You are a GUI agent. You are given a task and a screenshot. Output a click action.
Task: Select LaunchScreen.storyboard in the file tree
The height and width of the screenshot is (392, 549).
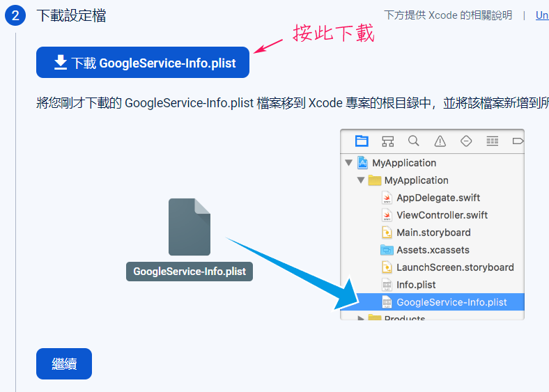click(x=433, y=267)
